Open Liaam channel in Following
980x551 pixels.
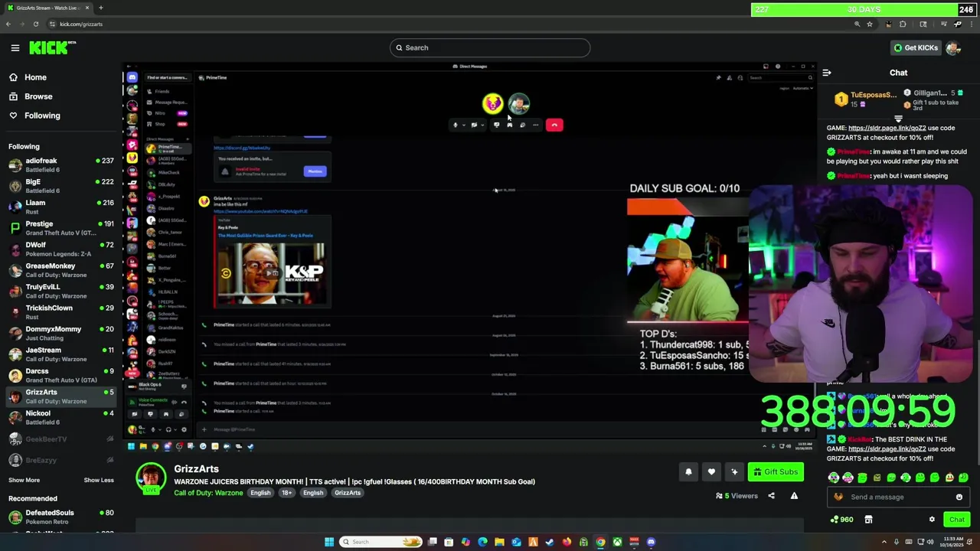(x=61, y=207)
